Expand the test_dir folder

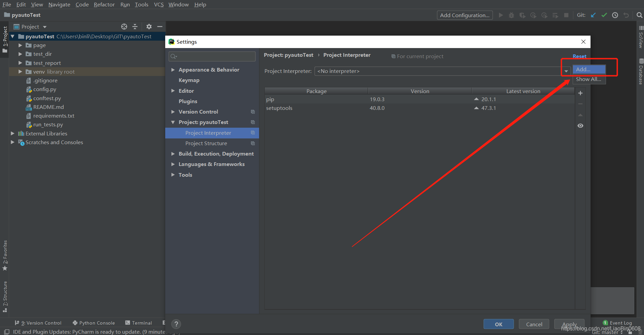pos(20,54)
